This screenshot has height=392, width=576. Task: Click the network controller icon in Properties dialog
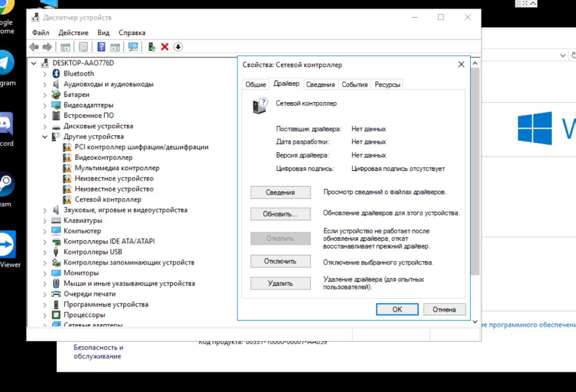261,105
